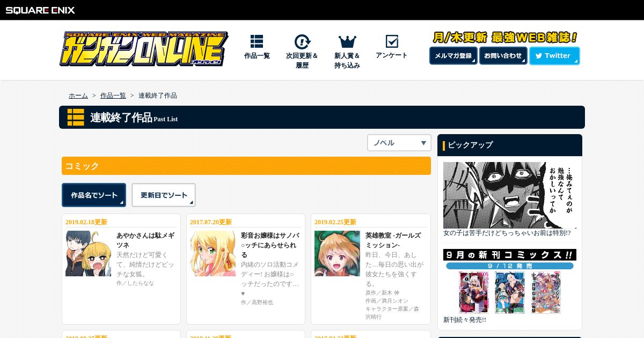Go to ホーム breadcrumb link
This screenshot has height=338, width=644.
pyautogui.click(x=78, y=95)
